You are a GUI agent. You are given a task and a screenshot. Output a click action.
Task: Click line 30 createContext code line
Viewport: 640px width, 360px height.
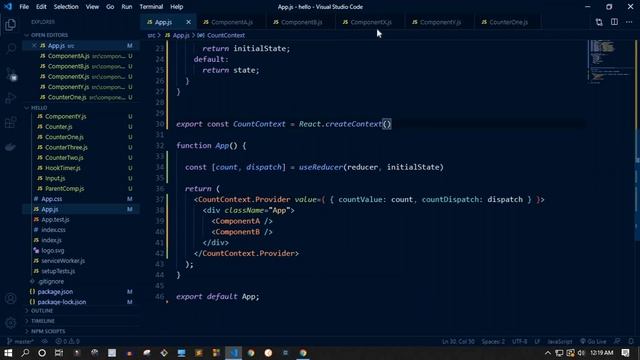[284, 124]
